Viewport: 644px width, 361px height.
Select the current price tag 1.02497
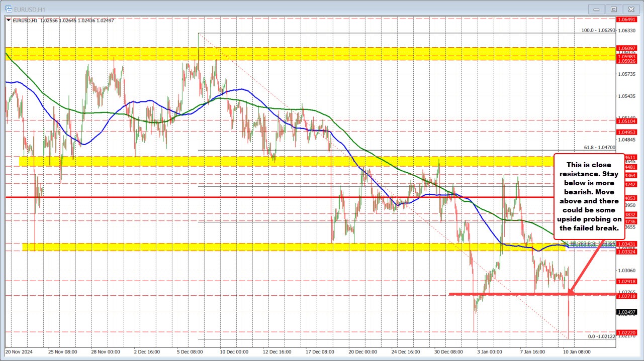coord(626,312)
